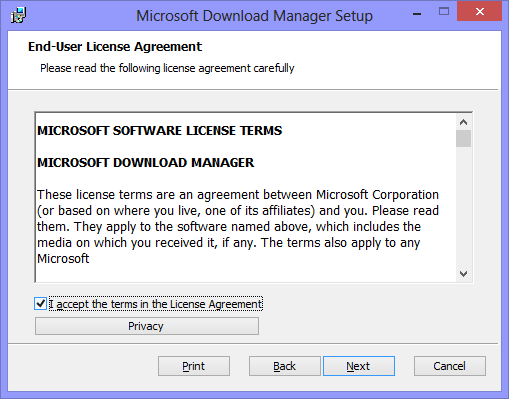509x399 pixels.
Task: Click the empty scrollbar track below the thumb
Action: click(x=463, y=207)
